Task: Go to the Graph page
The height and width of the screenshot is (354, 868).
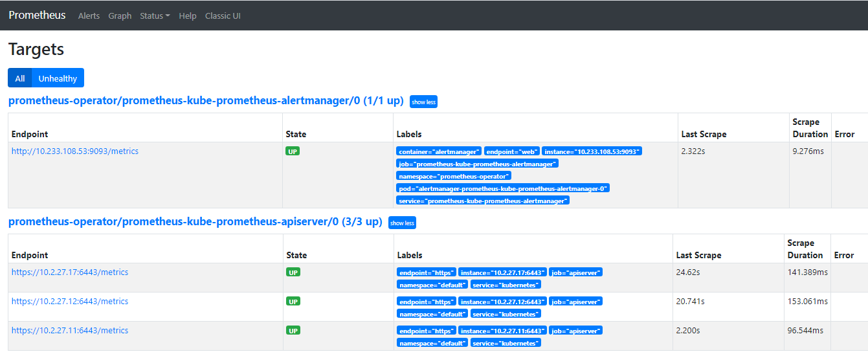Action: point(120,16)
